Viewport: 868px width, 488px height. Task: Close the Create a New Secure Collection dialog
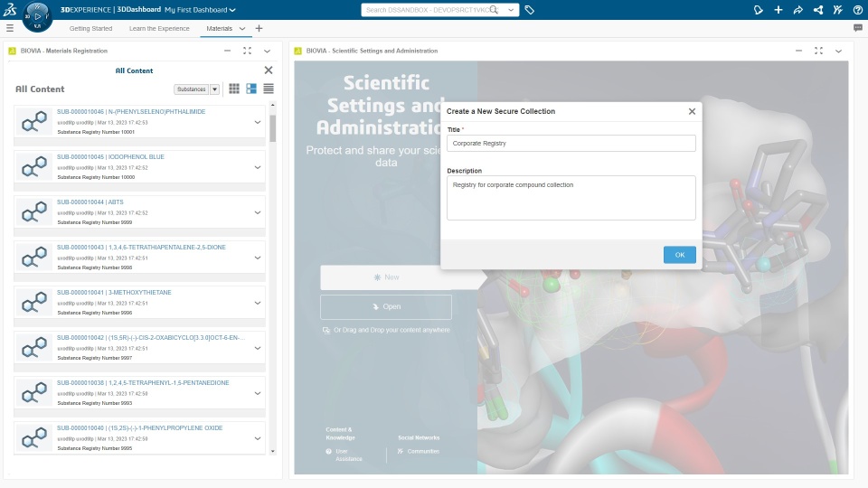(x=692, y=111)
